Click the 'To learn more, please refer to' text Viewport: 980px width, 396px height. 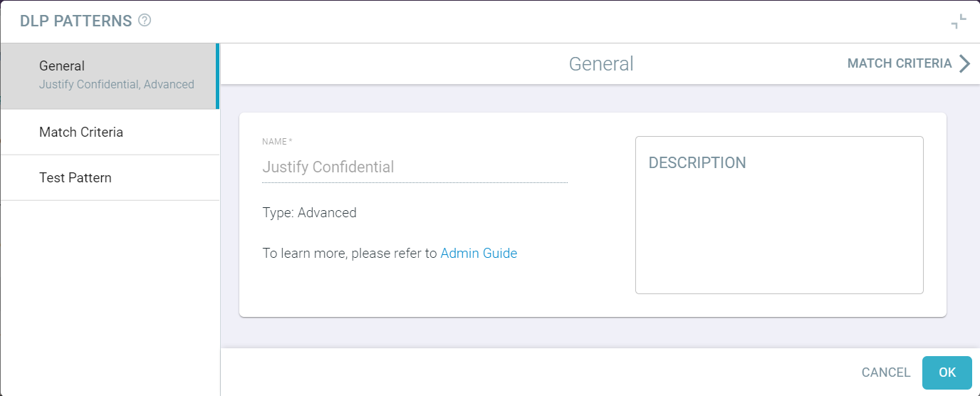pos(350,253)
